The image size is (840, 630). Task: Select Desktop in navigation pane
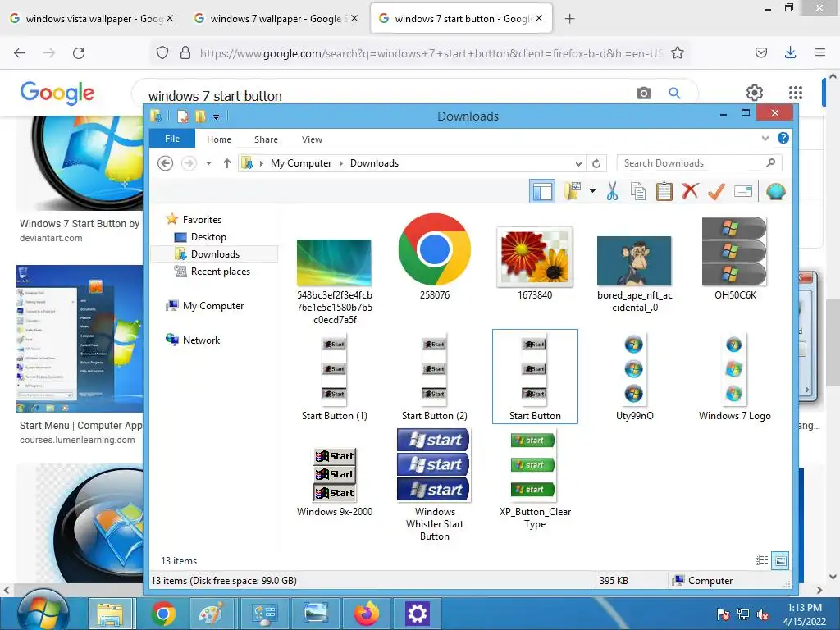(208, 237)
